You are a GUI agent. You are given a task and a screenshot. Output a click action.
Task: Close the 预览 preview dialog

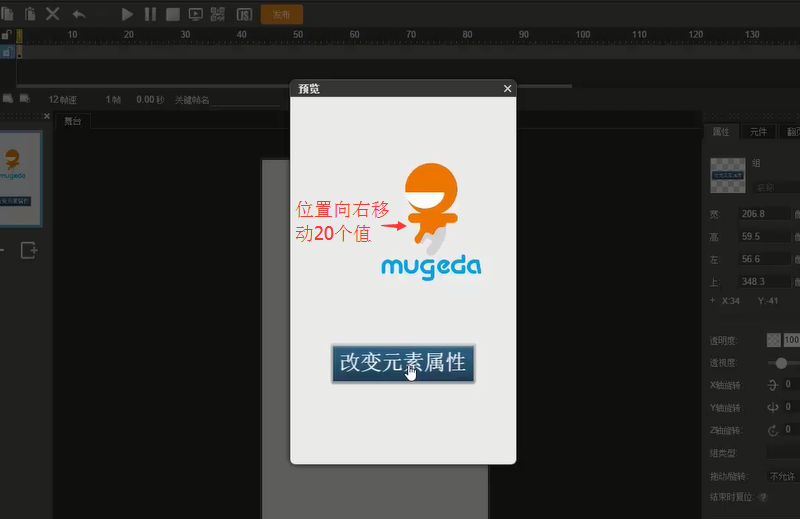pos(507,89)
